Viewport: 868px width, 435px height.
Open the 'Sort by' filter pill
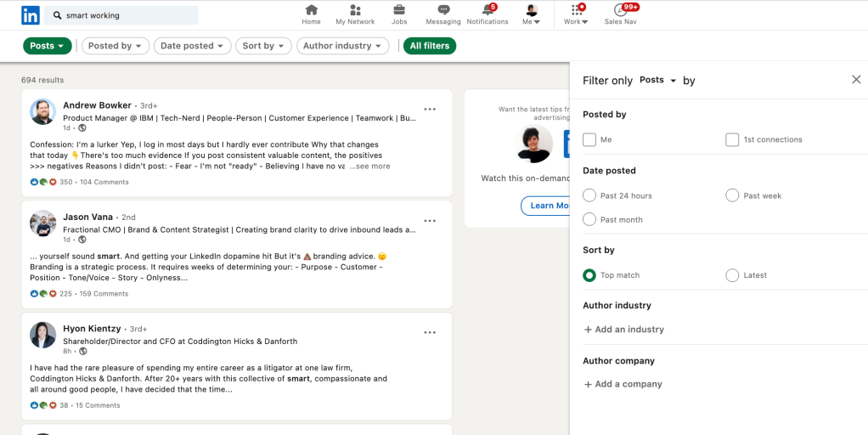pyautogui.click(x=263, y=46)
